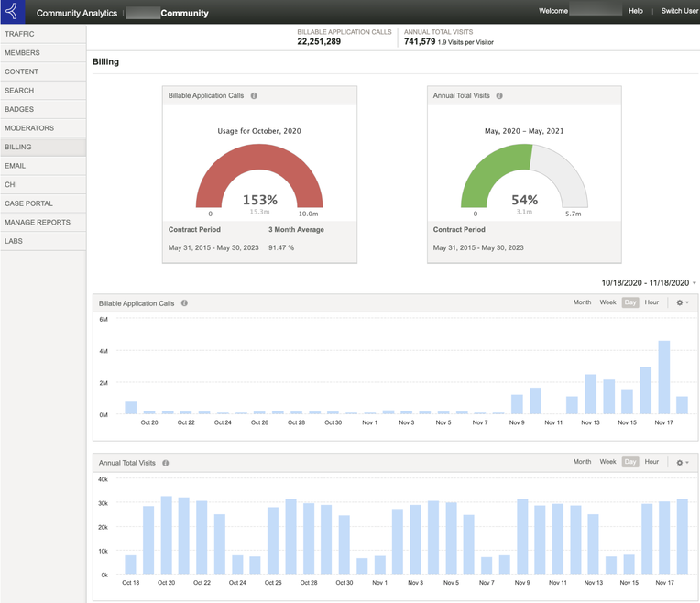
Task: Open the Traffic section
Action: (x=43, y=34)
